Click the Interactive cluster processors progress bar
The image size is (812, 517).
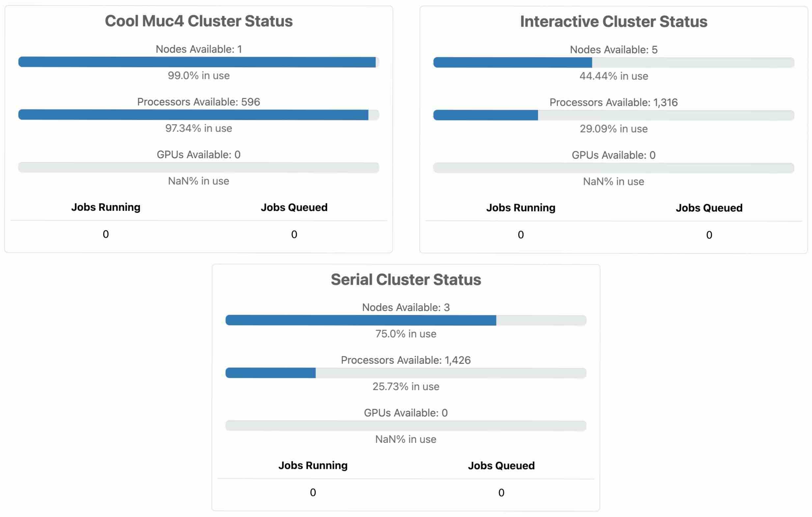[613, 115]
